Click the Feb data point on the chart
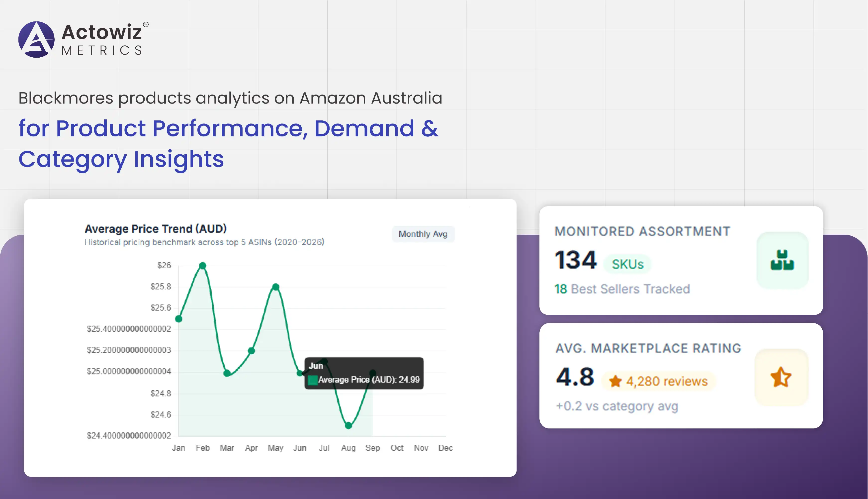Viewport: 868px width, 499px height. 203,266
